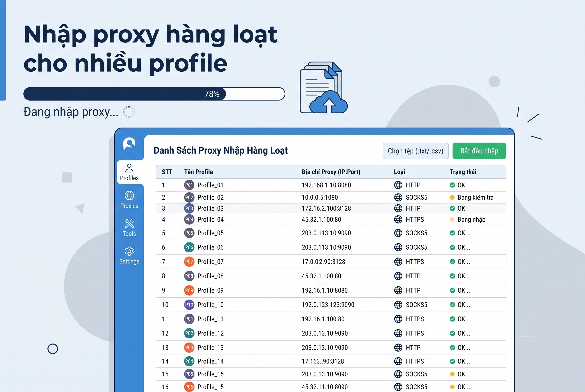Select the green P06 avatar of Profile_06
The image size is (585, 392).
pos(189,247)
